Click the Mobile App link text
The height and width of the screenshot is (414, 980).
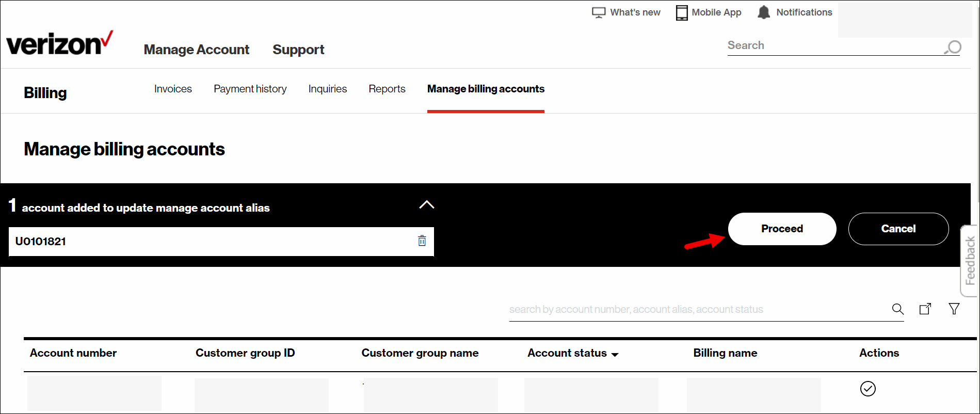tap(716, 12)
